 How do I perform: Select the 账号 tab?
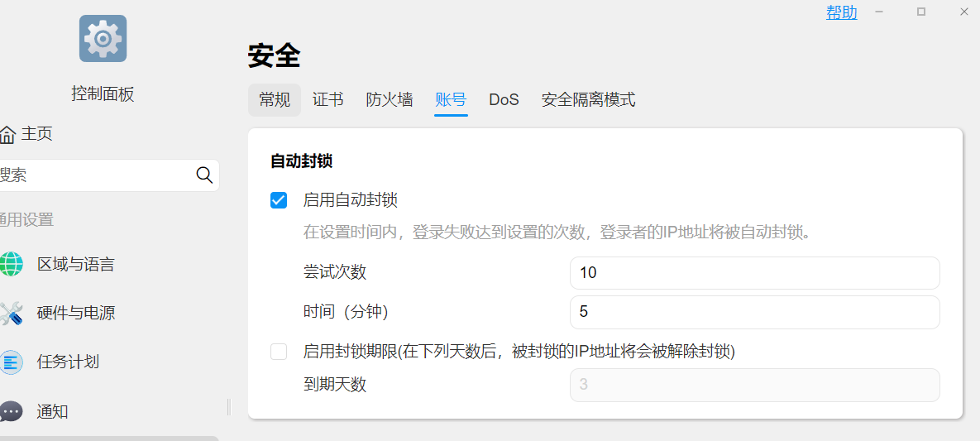point(451,100)
